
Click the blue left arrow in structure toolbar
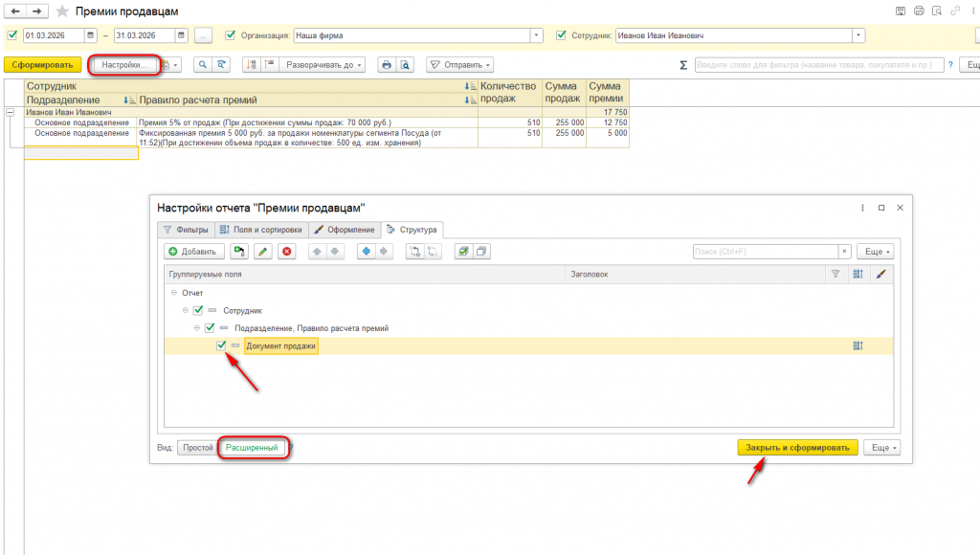point(367,252)
